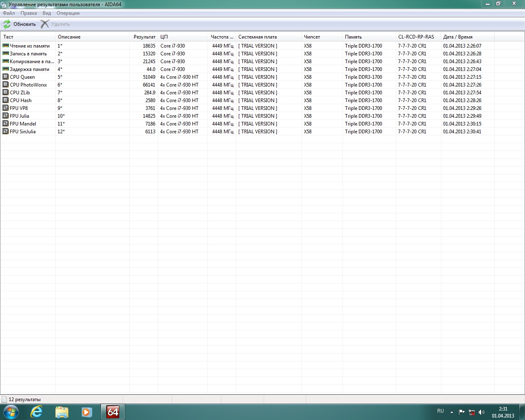This screenshot has width=525, height=420.
Task: Select the FPU Mandel row
Action: pyautogui.click(x=248, y=124)
